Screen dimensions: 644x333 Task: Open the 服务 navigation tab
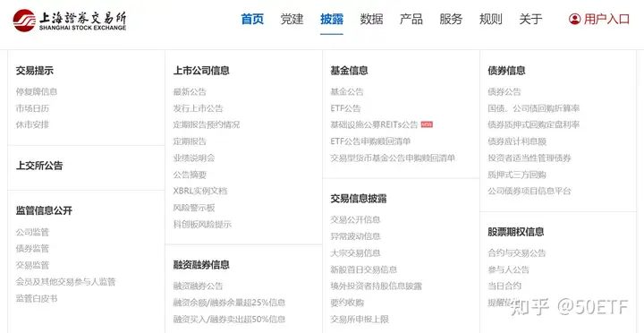click(451, 19)
